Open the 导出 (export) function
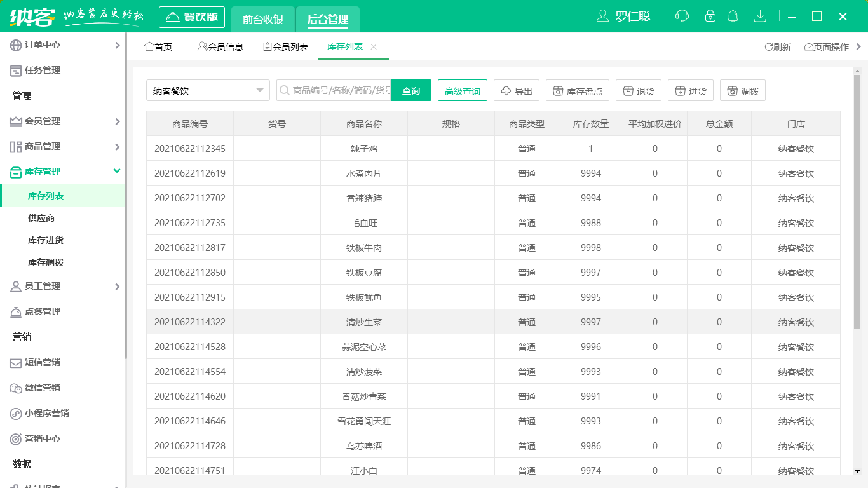This screenshot has height=488, width=868. pyautogui.click(x=516, y=90)
